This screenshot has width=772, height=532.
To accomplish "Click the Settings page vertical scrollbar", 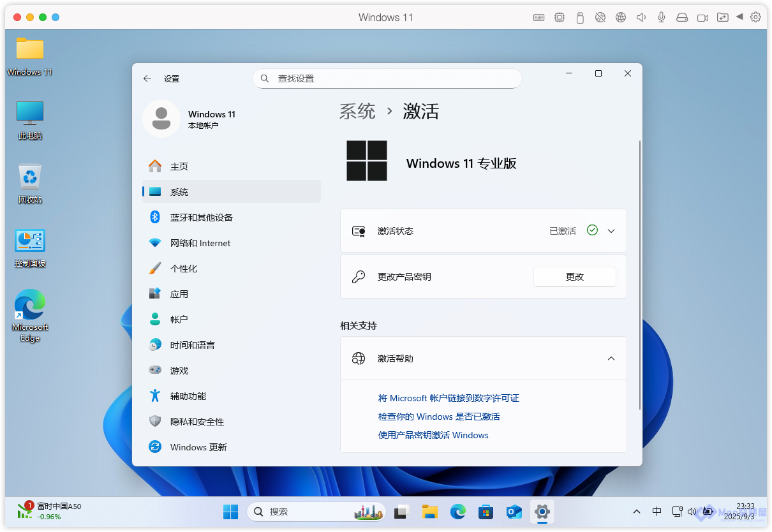I will click(x=639, y=275).
